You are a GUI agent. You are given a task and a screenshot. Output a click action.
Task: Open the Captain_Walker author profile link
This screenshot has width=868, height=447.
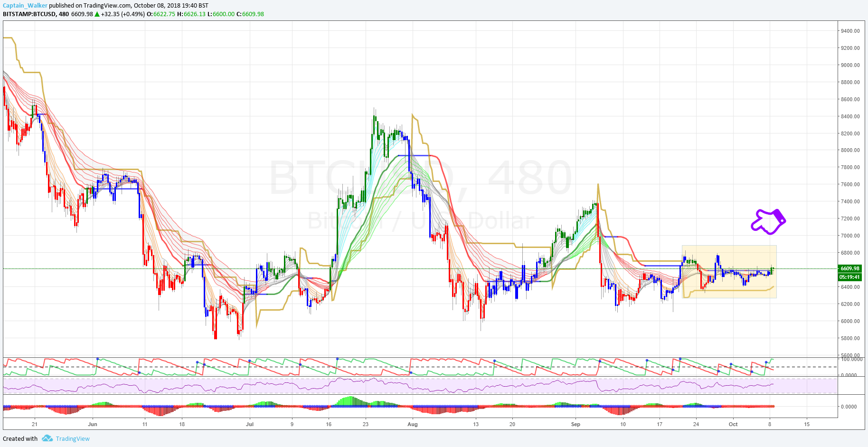25,6
